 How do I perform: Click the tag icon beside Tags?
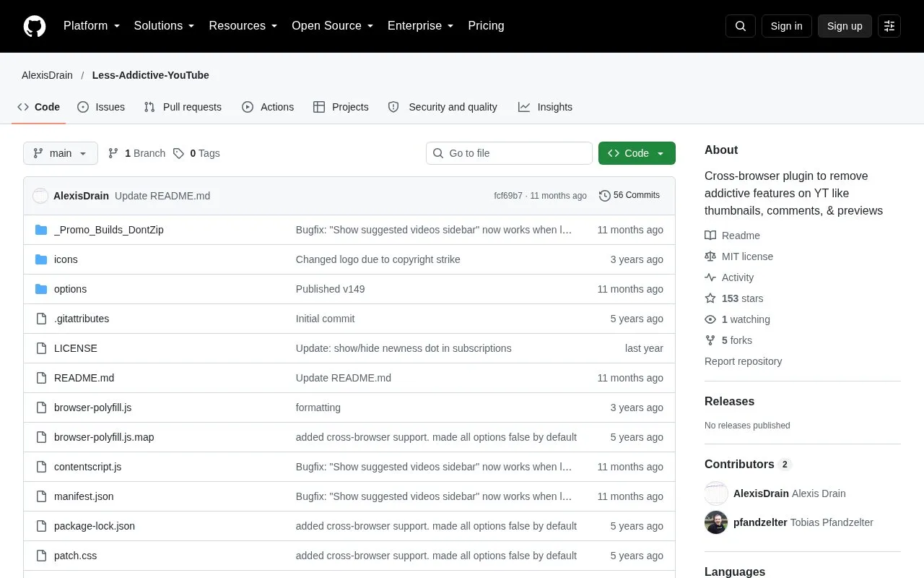pyautogui.click(x=178, y=153)
